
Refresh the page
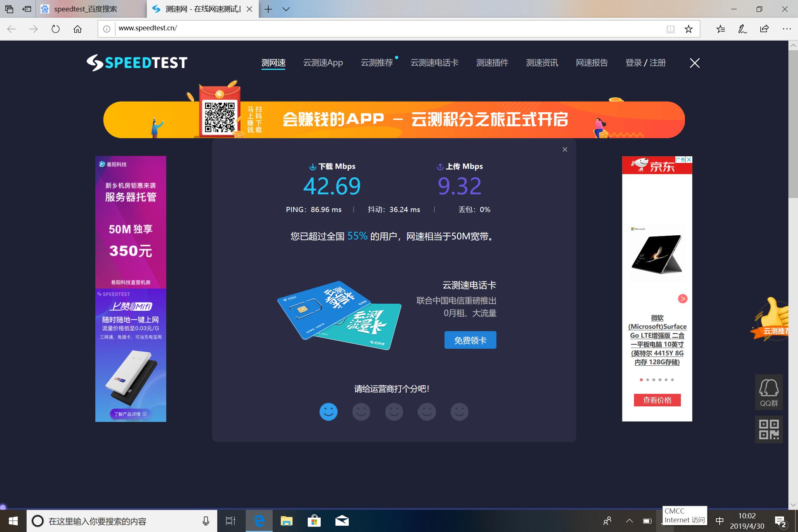click(55, 28)
